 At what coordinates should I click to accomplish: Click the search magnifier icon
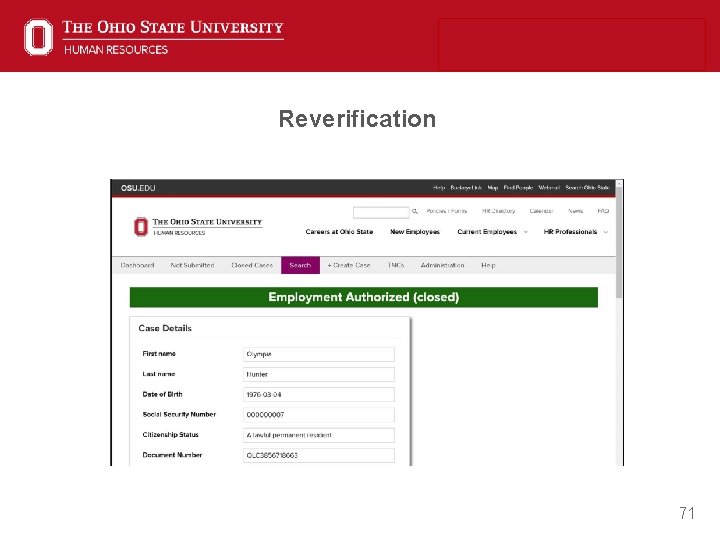415,211
